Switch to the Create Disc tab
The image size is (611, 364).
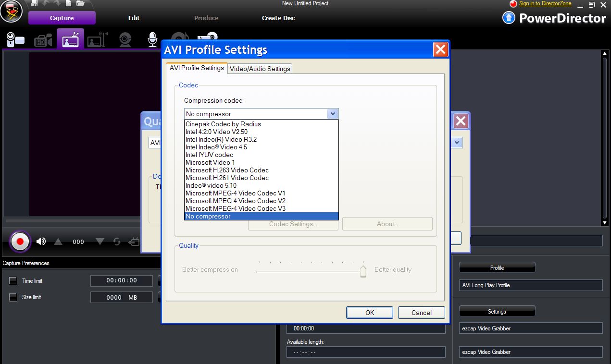(x=278, y=18)
